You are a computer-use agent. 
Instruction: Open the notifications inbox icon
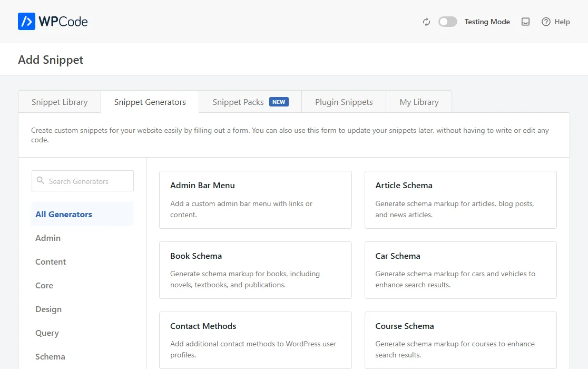coord(525,22)
